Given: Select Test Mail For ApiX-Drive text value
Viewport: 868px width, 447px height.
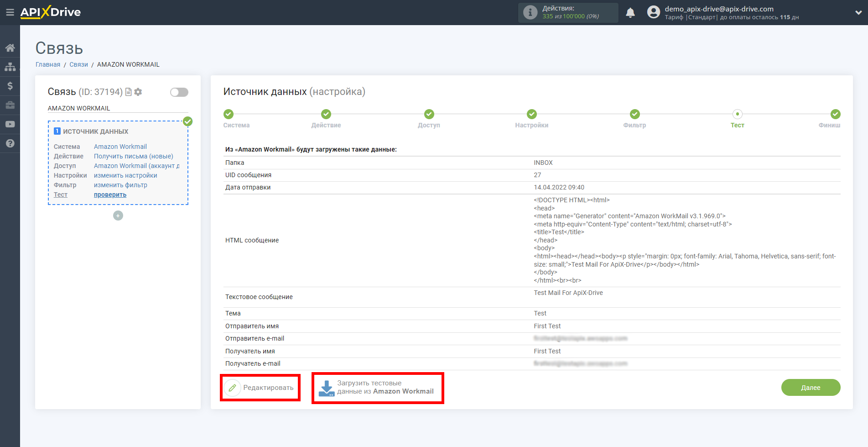Looking at the screenshot, I should [x=568, y=293].
